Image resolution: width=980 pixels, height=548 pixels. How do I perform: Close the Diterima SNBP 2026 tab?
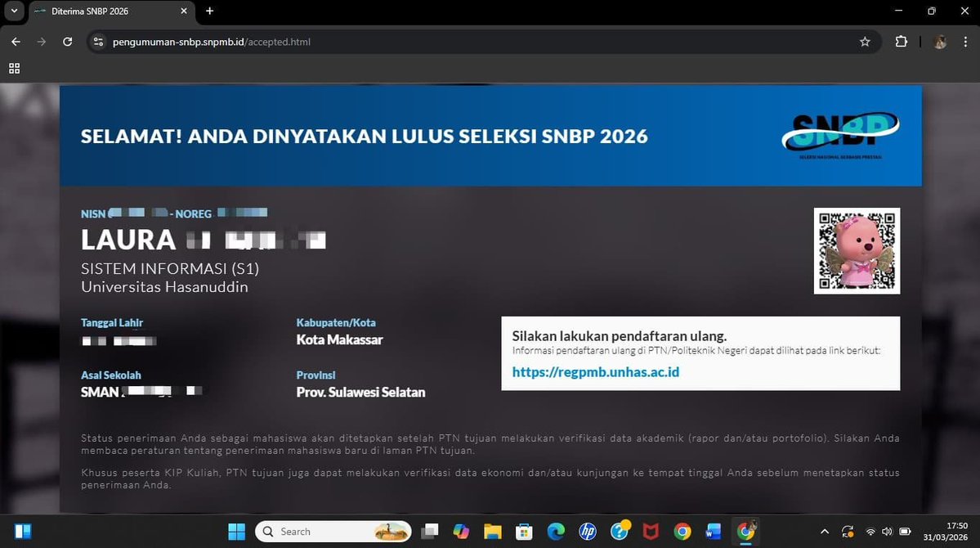[x=184, y=11]
